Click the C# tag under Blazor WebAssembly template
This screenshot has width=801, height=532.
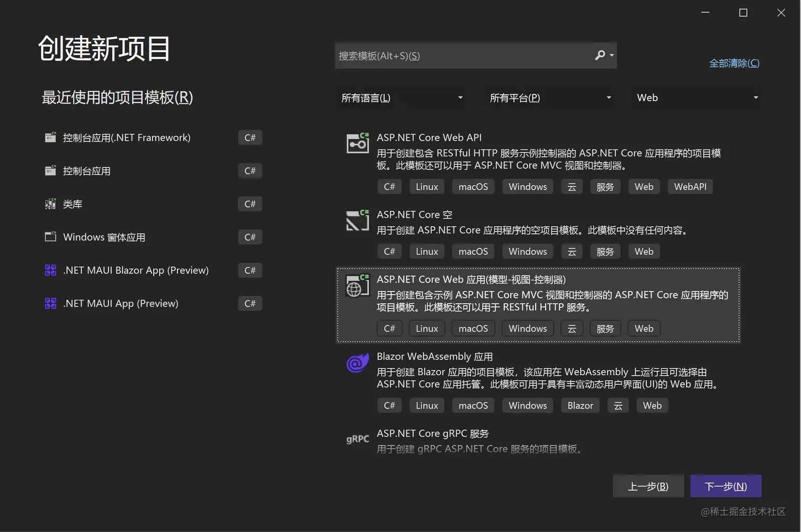[x=389, y=405]
